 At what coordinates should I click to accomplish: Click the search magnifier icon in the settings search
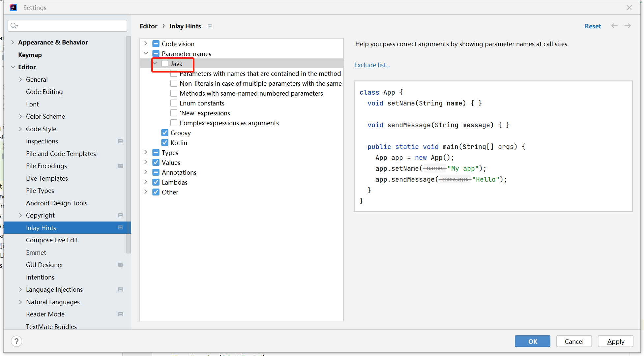tap(14, 26)
